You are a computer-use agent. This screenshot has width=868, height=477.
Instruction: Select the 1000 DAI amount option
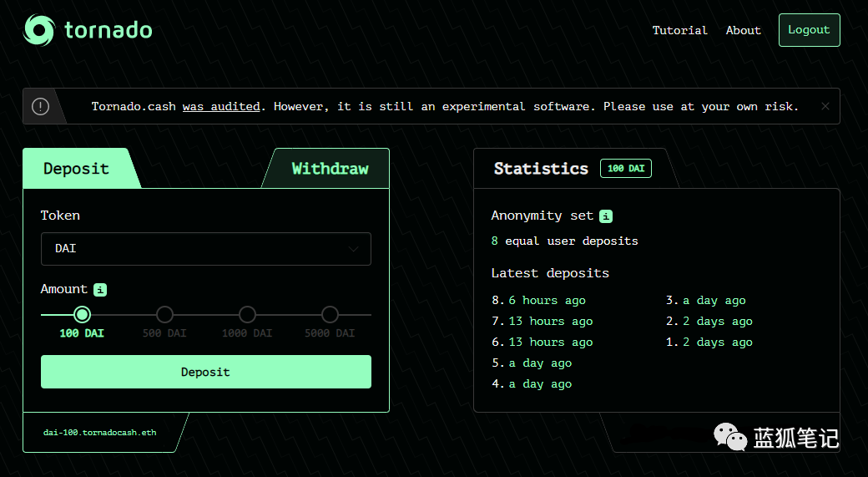pyautogui.click(x=247, y=315)
